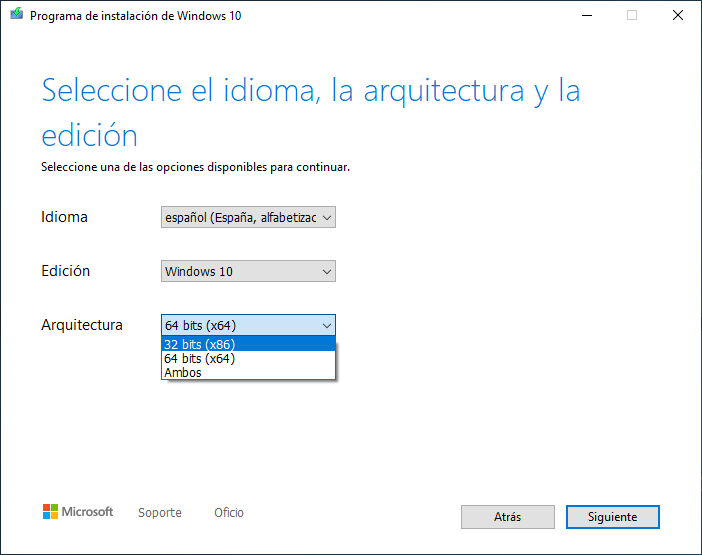Viewport: 702px width, 555px height.
Task: Collapse the Arquitectura dropdown using its arrow
Action: [x=327, y=325]
